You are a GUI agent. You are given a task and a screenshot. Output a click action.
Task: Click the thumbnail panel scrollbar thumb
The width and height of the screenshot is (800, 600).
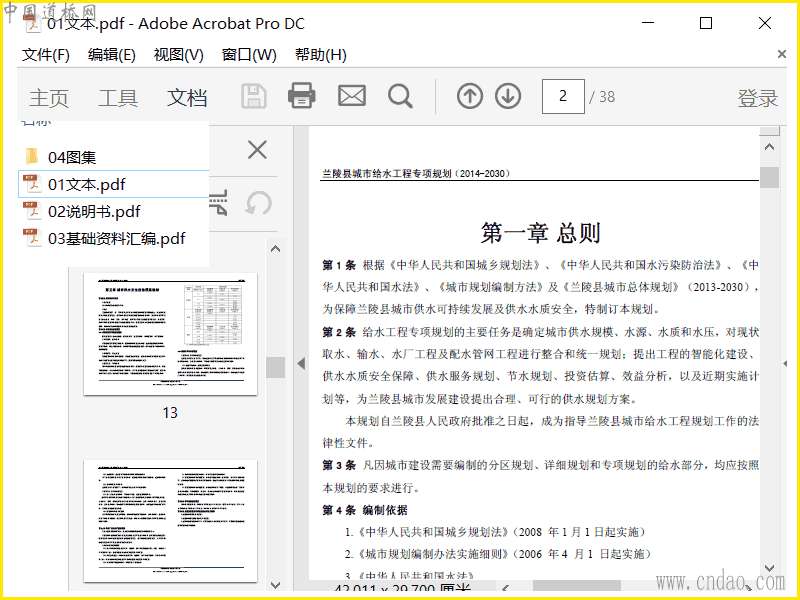276,367
